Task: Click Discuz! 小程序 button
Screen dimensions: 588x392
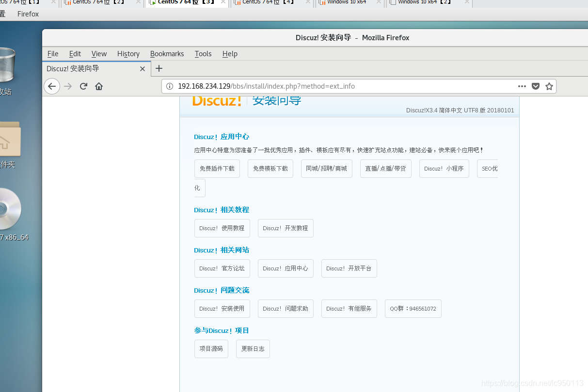Action: click(444, 169)
